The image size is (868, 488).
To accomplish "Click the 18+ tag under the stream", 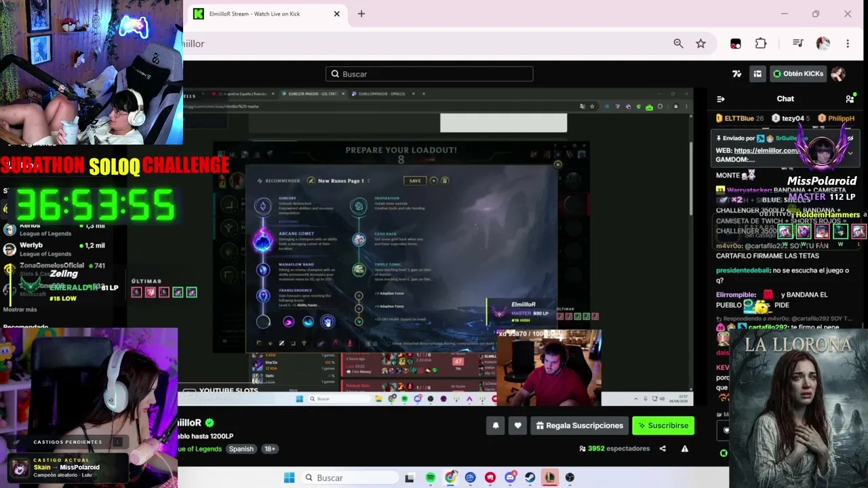I will [x=269, y=449].
